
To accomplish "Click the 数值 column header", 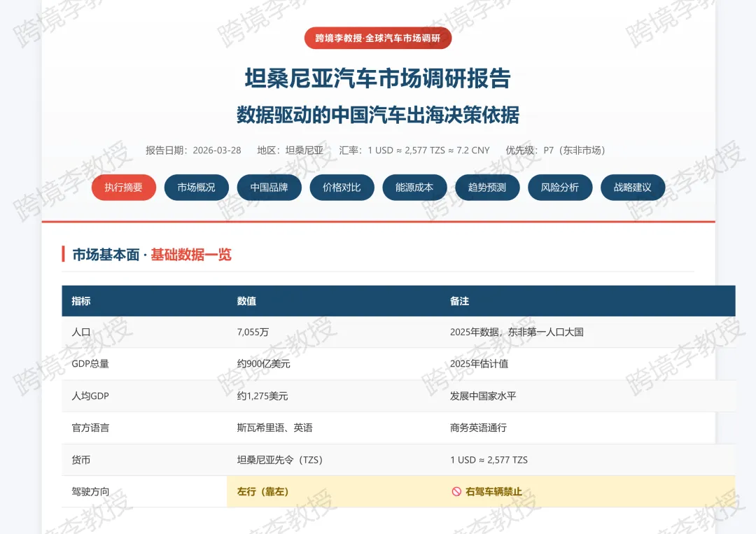I will (x=246, y=301).
